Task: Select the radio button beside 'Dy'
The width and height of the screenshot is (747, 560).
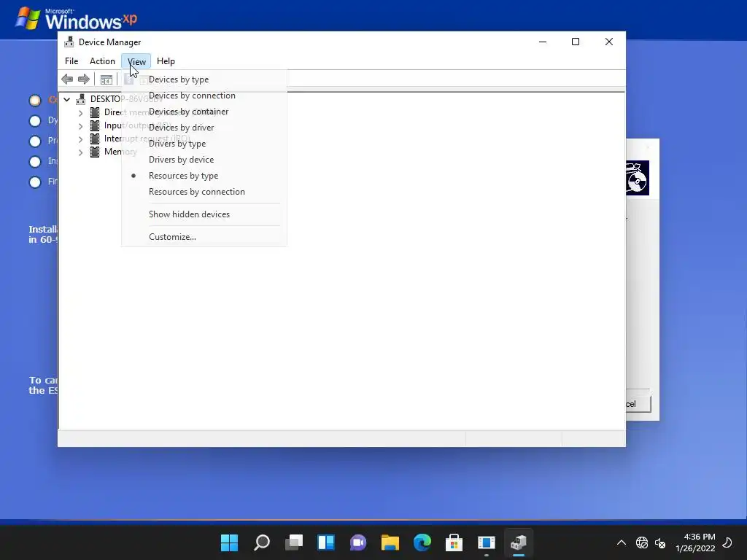Action: [35, 121]
